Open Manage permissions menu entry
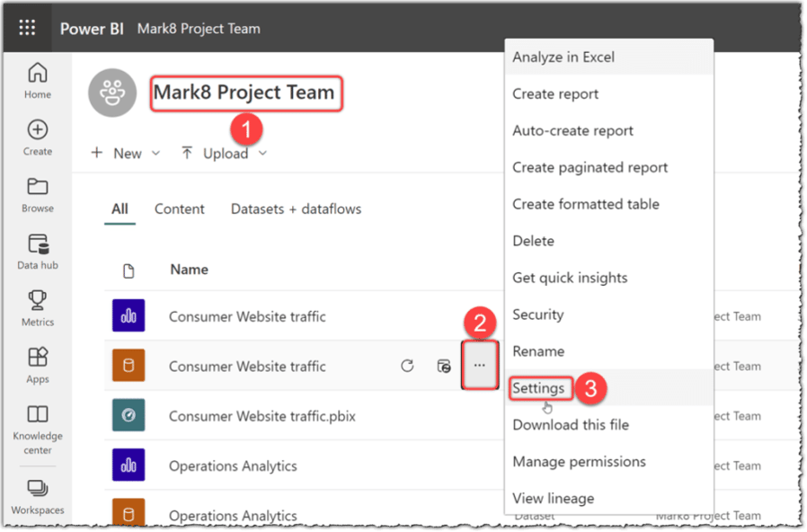 (609, 462)
